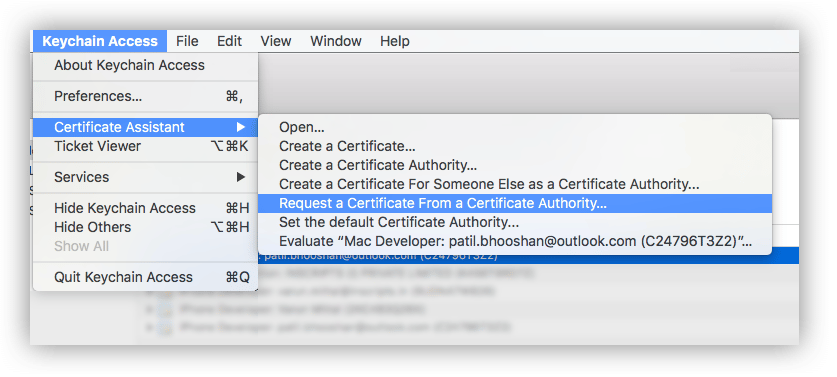Open the Keychain Access application menu

tap(100, 41)
